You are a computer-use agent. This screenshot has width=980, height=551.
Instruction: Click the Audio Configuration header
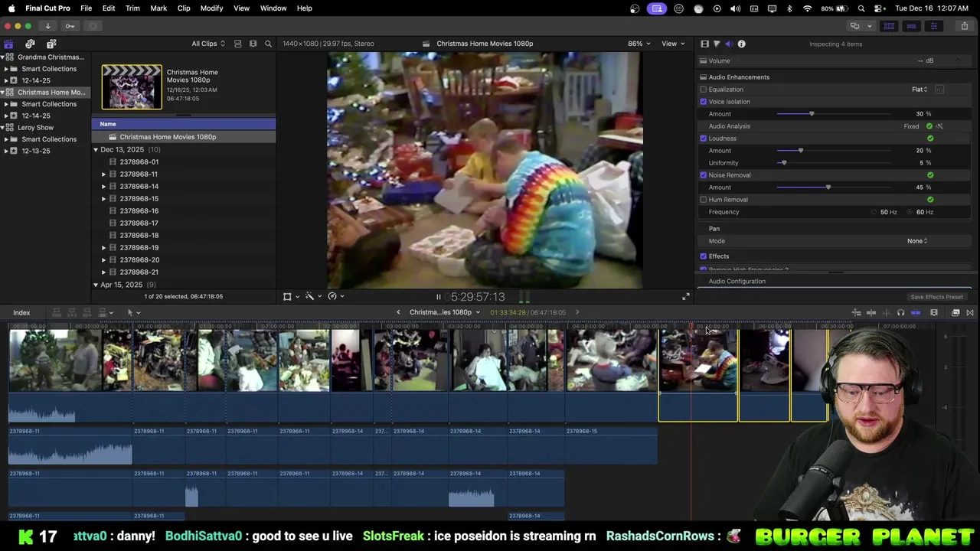(x=737, y=282)
